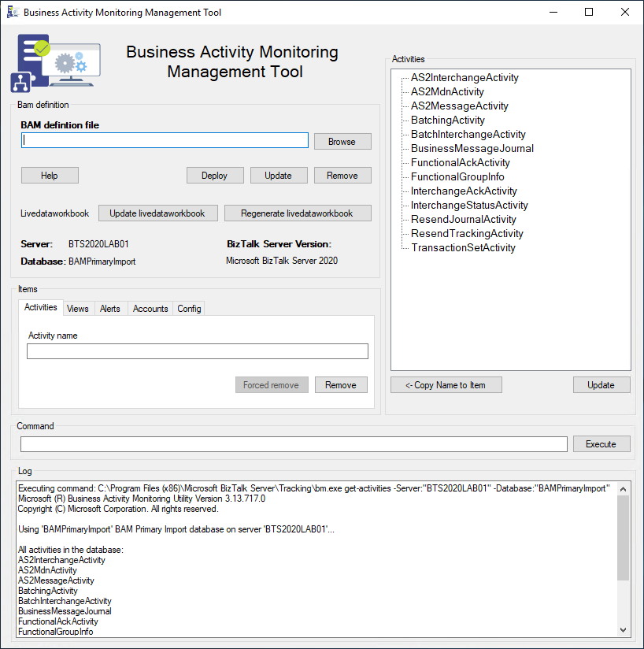Click Update livedataworkbook

coord(157,213)
